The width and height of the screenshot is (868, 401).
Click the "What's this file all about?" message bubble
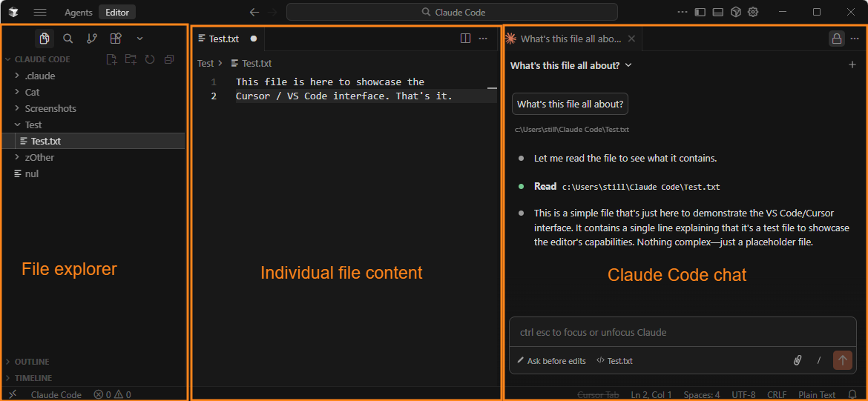pos(571,104)
